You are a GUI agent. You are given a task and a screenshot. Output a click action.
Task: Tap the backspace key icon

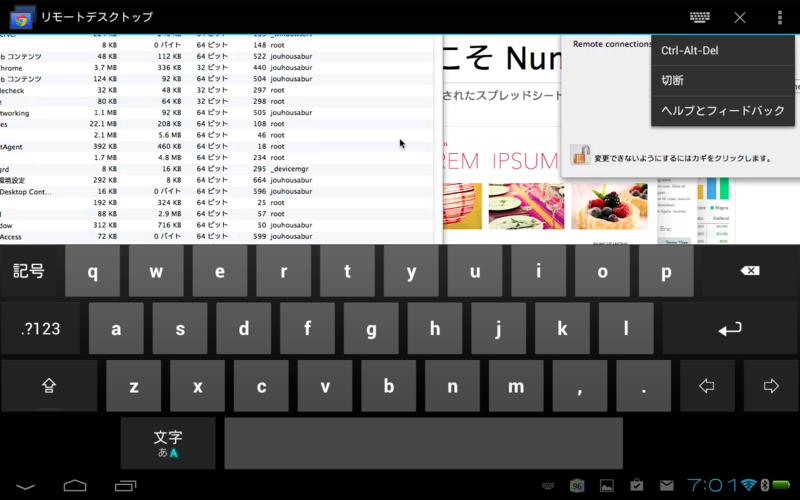coord(750,271)
